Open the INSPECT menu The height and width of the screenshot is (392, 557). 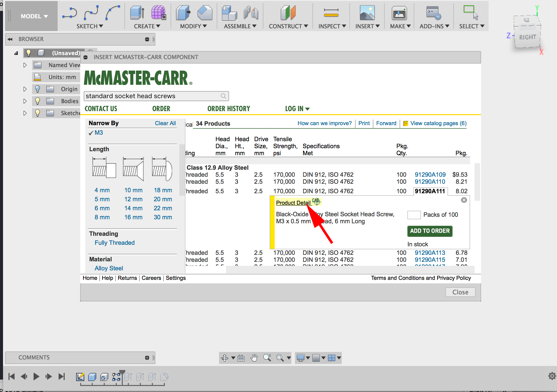point(332,26)
